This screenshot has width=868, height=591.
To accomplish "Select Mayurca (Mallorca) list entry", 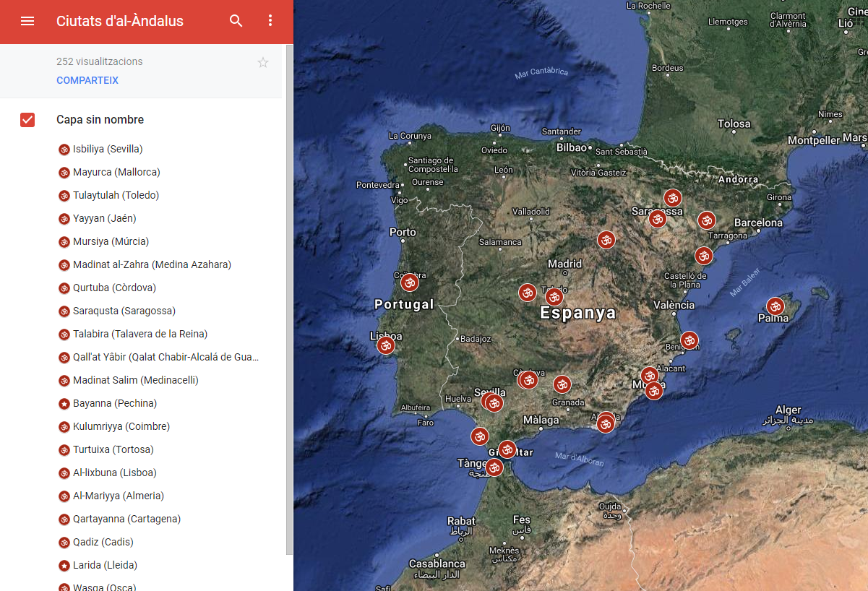I will (x=116, y=173).
